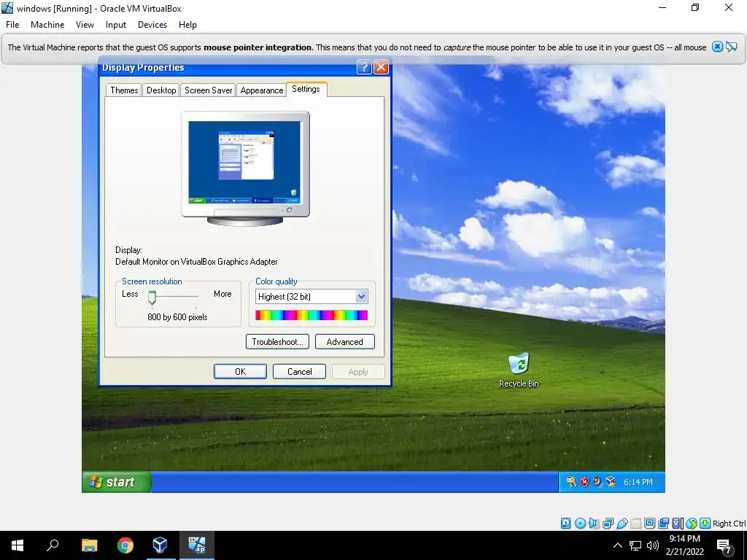Open the Action Center notifications icon
747x560 pixels.
point(724,546)
